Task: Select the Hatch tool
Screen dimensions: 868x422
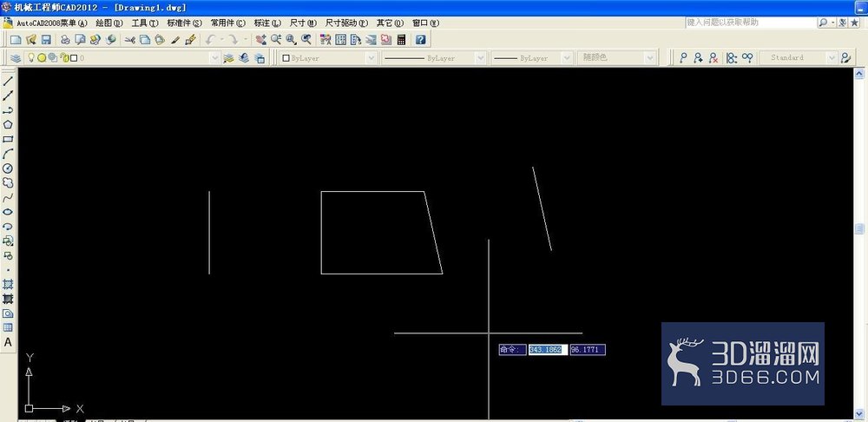Action: point(8,284)
